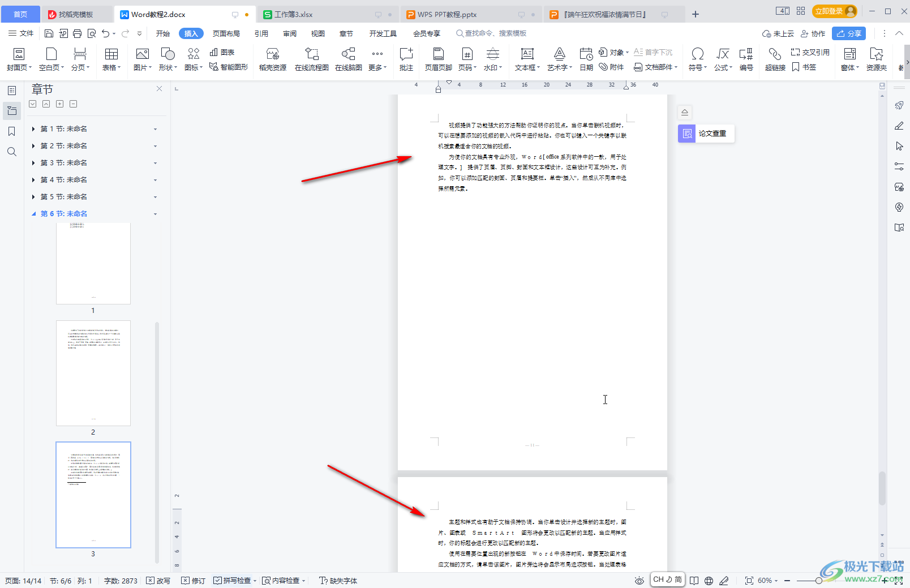Click the Save icon in quick toolbar
Screen dimensions: 910x588
click(x=49, y=33)
